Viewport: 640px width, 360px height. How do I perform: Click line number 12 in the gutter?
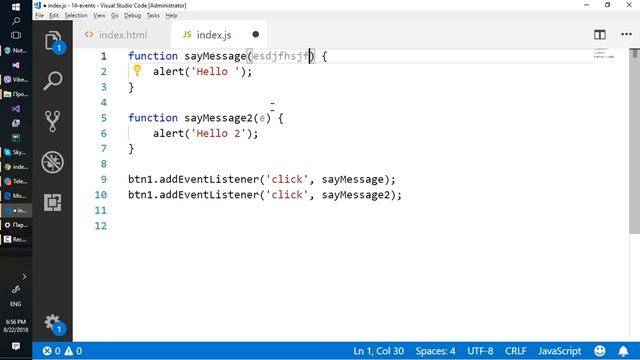coord(100,226)
